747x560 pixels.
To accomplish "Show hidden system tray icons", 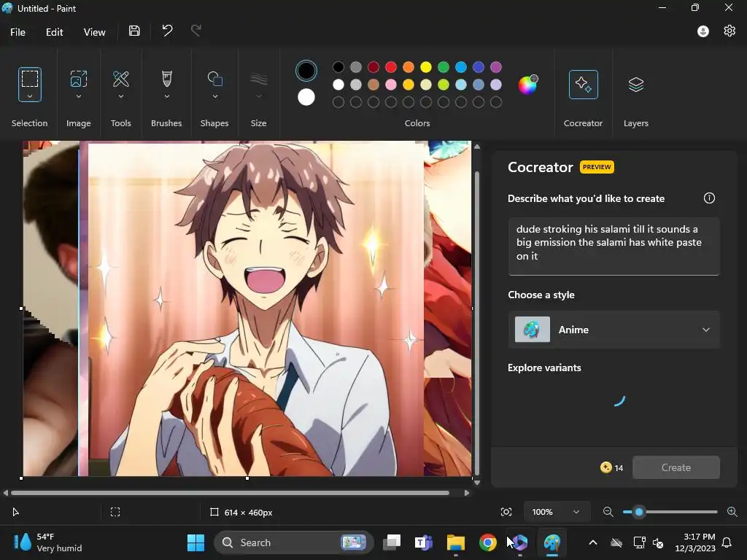I will tap(592, 542).
